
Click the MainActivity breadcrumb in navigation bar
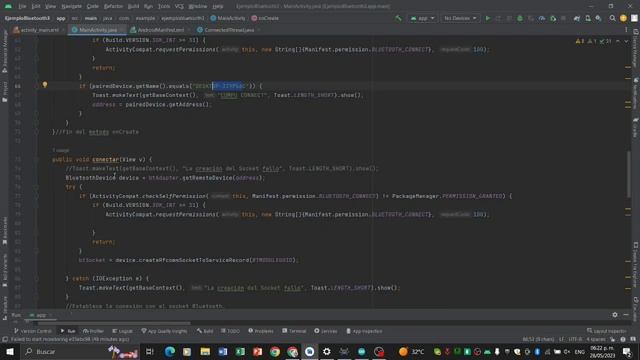click(228, 18)
